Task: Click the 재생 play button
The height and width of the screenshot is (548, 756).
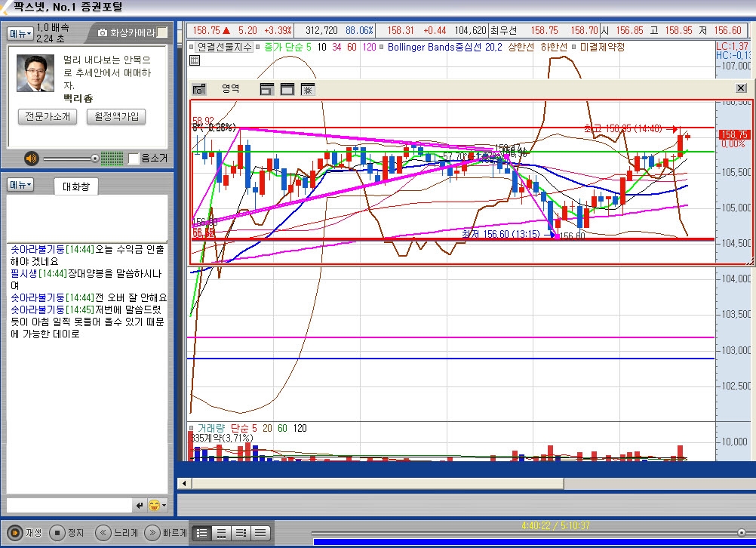Action: pos(15,533)
